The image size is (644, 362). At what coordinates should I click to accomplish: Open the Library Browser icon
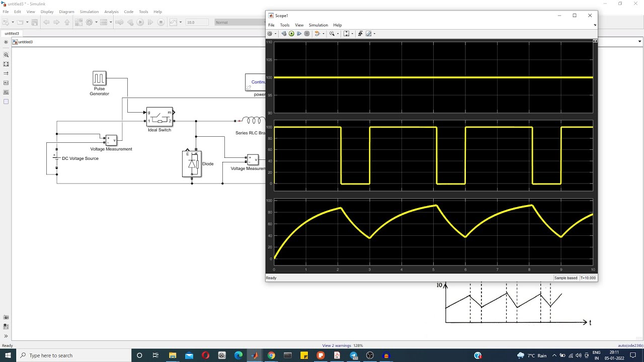(x=78, y=22)
